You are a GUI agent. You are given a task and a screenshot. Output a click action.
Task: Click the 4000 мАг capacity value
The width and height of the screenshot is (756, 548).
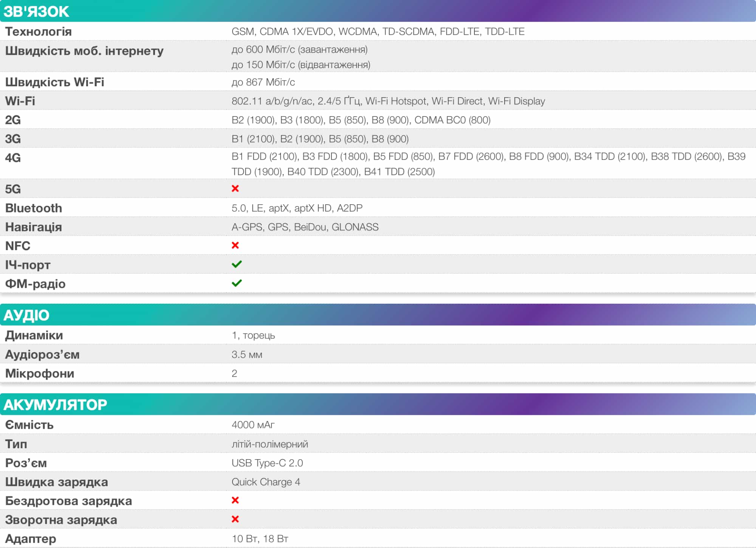[253, 425]
